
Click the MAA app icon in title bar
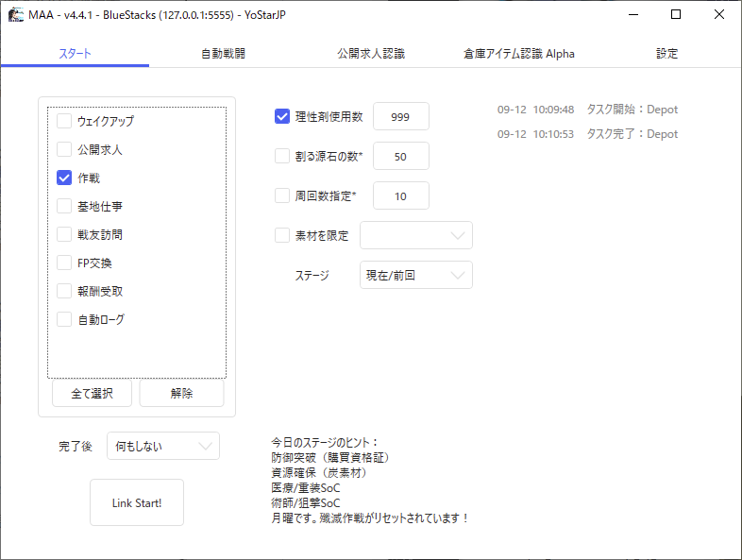pos(16,15)
